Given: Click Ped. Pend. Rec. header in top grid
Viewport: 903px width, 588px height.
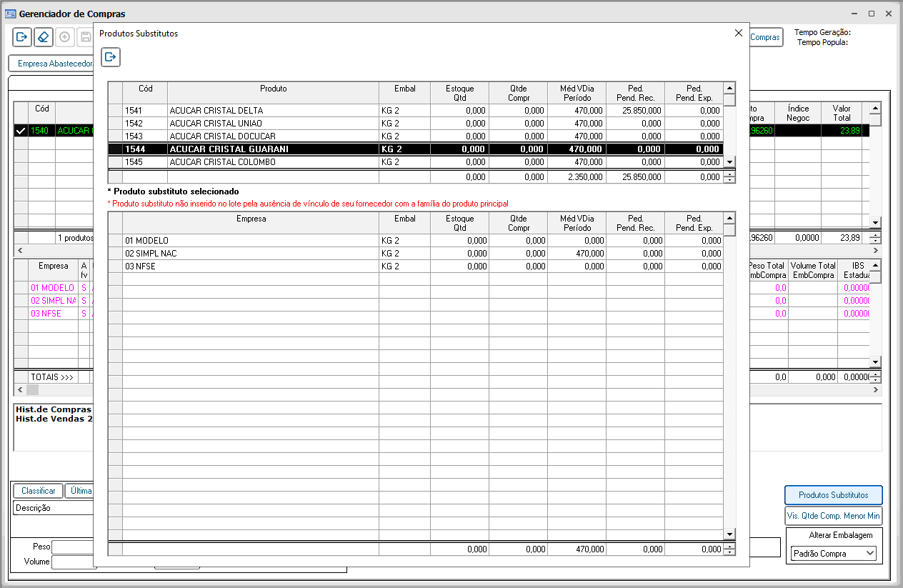Looking at the screenshot, I should pos(635,93).
